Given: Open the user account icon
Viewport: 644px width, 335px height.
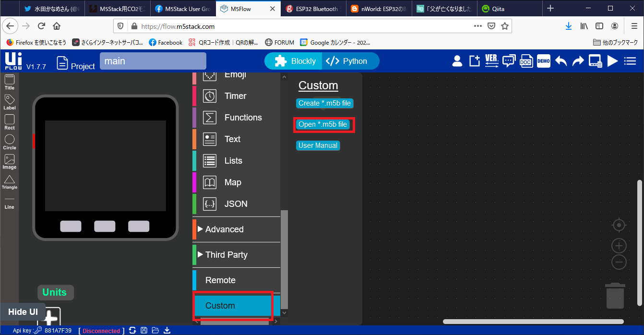Looking at the screenshot, I should [x=457, y=61].
